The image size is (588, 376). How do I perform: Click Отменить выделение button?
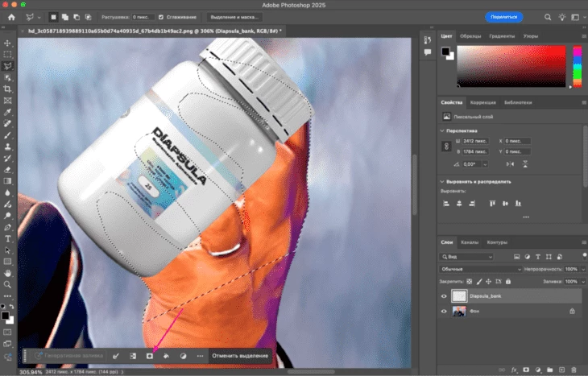point(240,356)
